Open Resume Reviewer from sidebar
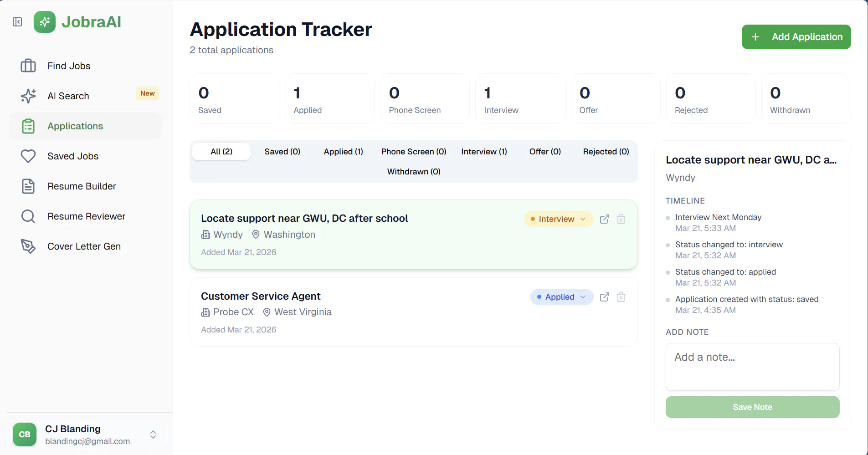The width and height of the screenshot is (868, 455). [86, 216]
